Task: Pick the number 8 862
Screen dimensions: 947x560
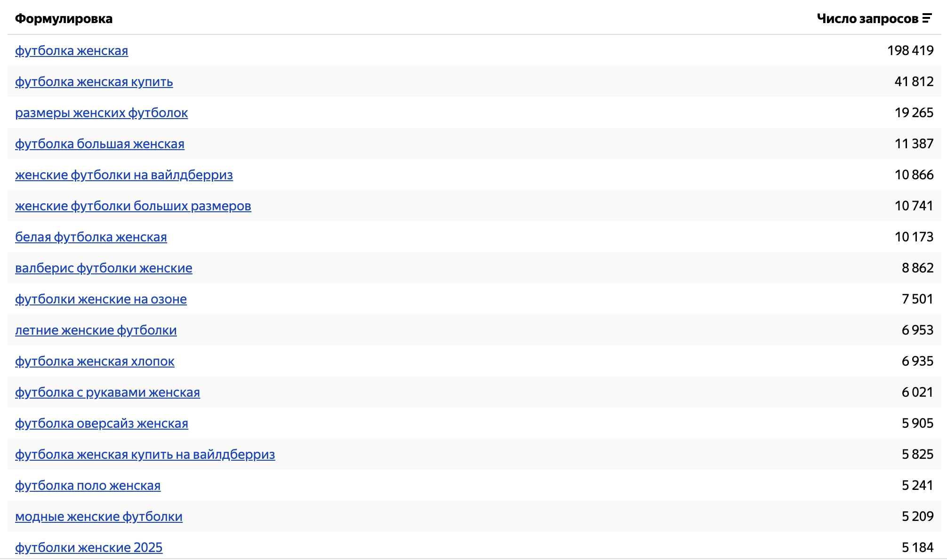Action: coord(918,268)
